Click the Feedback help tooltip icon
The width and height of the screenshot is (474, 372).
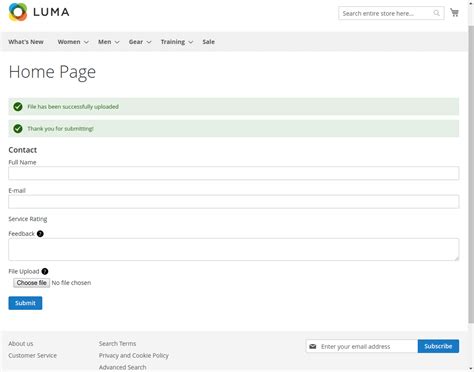pos(40,234)
